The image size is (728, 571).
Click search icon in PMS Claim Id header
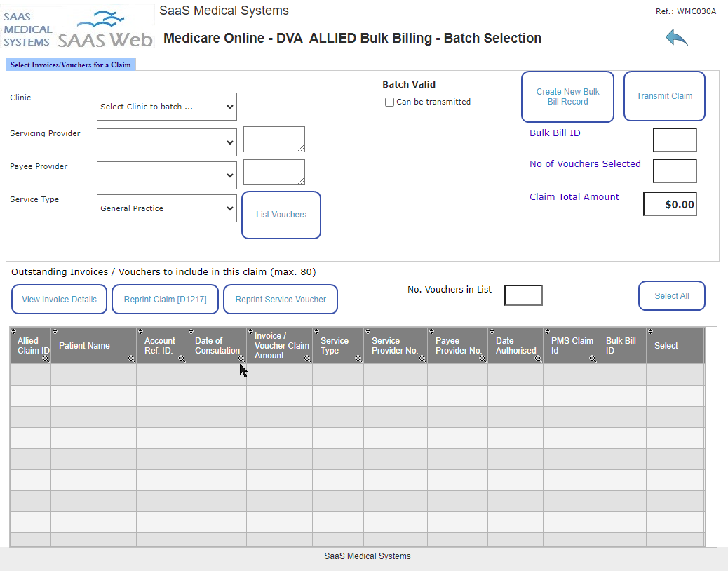pos(593,359)
